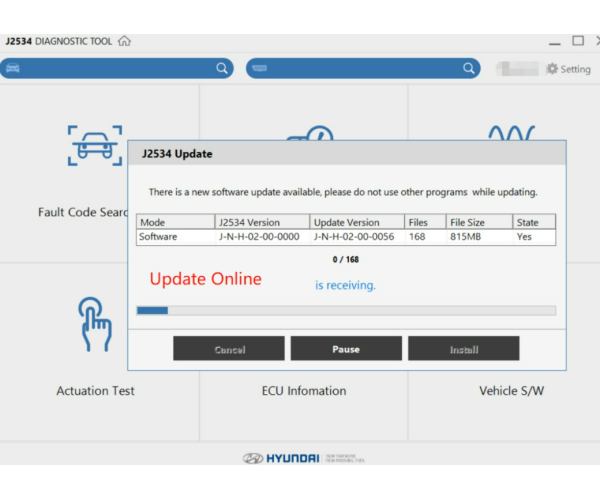Image resolution: width=600 pixels, height=500 pixels.
Task: Click the blurred user field beside Setting
Action: point(520,68)
